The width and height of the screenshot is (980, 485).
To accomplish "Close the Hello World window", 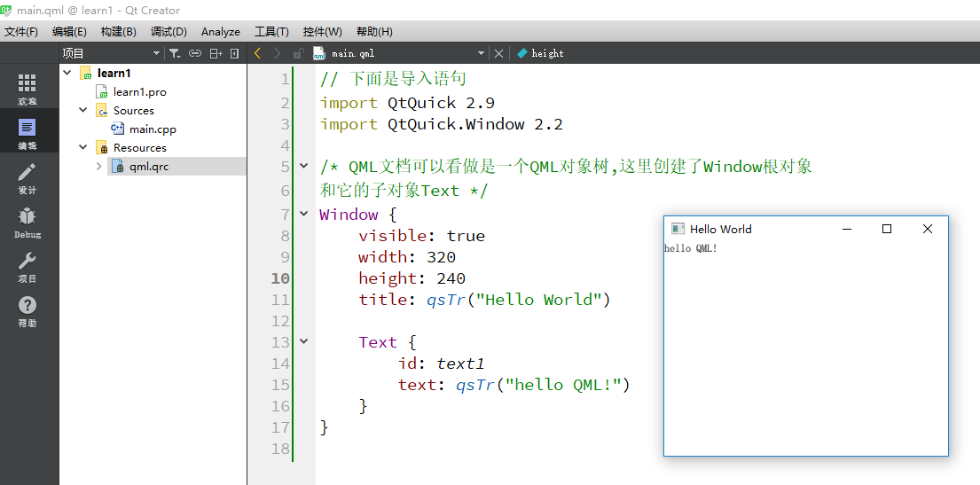I will pyautogui.click(x=928, y=229).
